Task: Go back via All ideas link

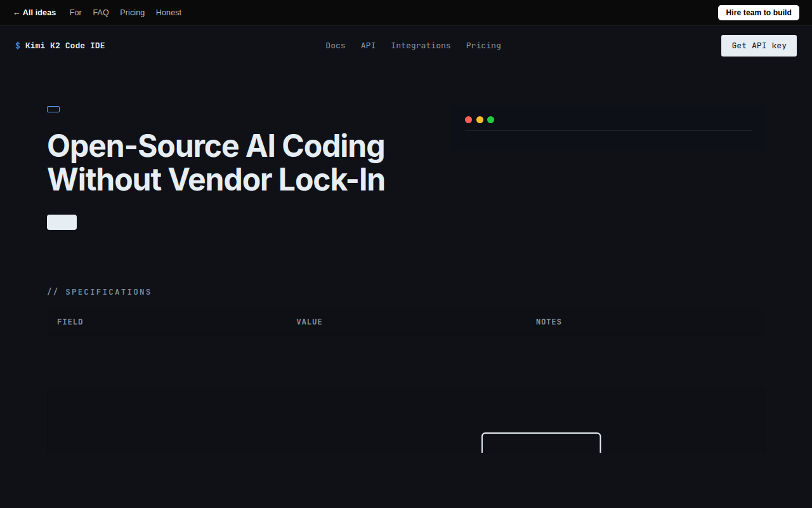Action: [x=34, y=13]
